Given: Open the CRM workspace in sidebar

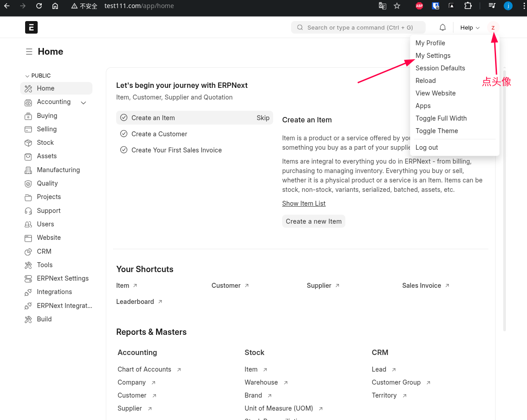Looking at the screenshot, I should (x=44, y=251).
